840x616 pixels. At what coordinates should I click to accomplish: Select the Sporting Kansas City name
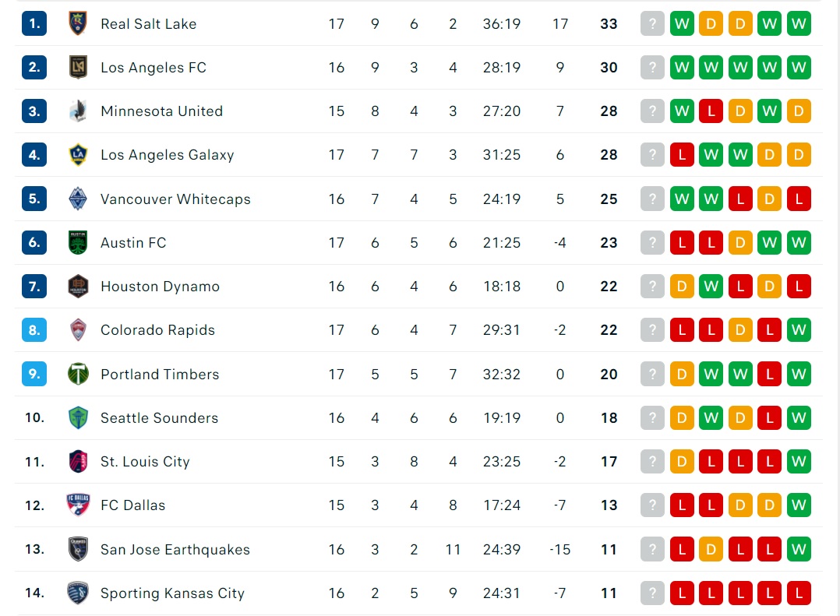click(172, 593)
